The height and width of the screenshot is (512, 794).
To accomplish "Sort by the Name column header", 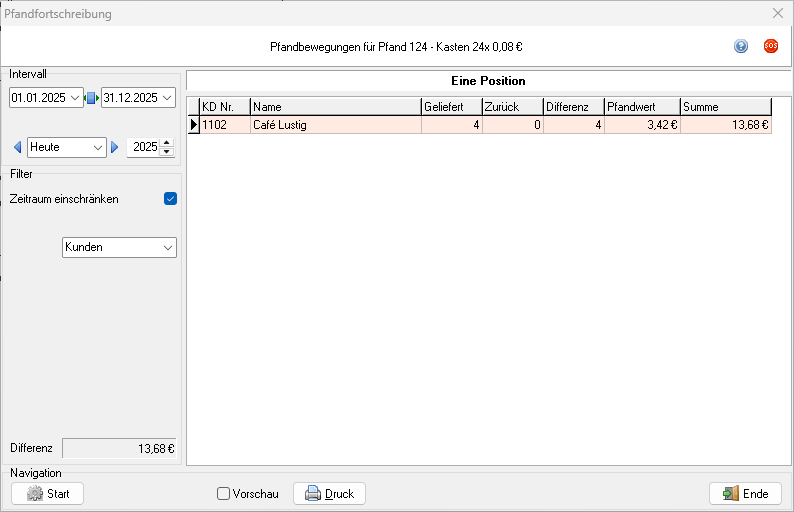I will point(335,107).
